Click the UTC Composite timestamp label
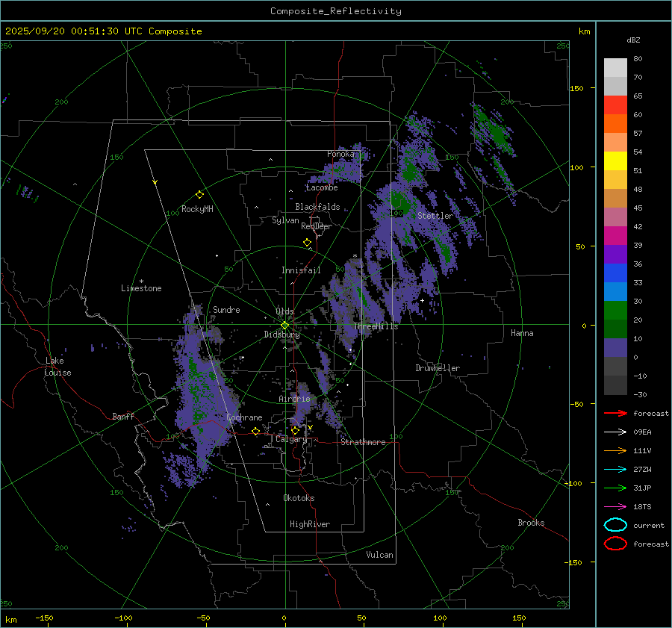The height and width of the screenshot is (628, 672). click(103, 31)
